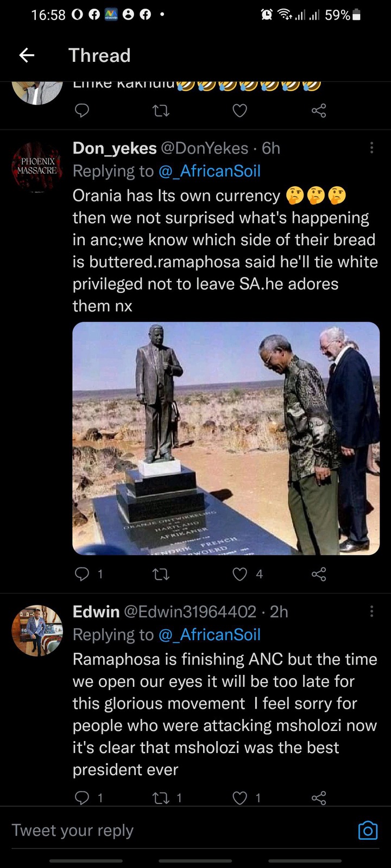Open more options for Edwin's tweet
The height and width of the screenshot is (868, 391).
(x=371, y=611)
